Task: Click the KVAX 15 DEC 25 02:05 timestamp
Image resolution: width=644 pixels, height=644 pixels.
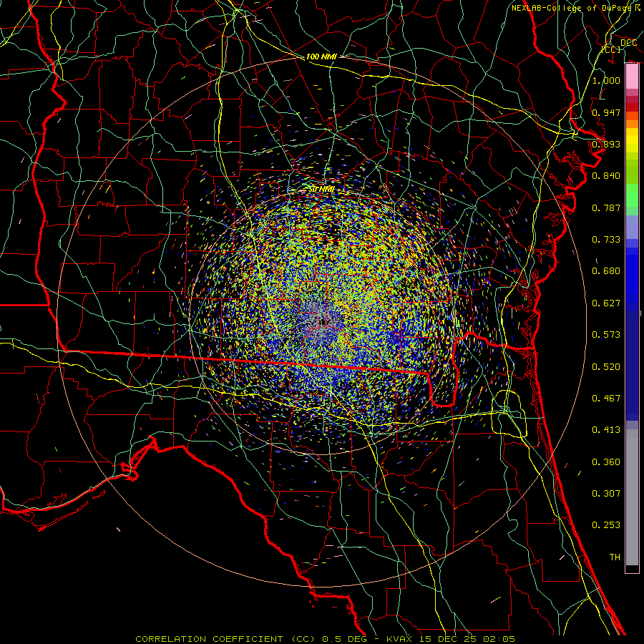Action: click(451, 639)
